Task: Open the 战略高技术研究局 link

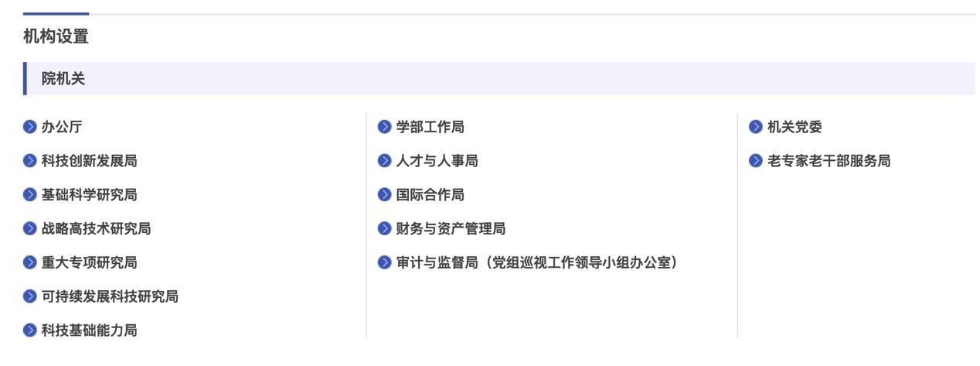Action: pos(97,229)
